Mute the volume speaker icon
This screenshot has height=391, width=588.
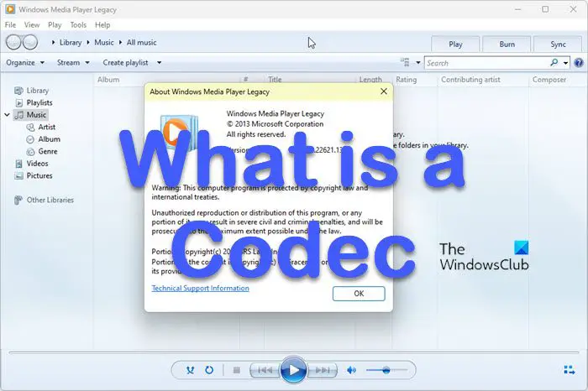351,370
